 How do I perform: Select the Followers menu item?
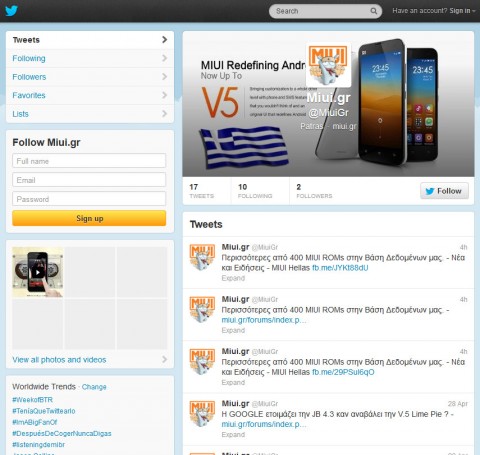pos(90,77)
